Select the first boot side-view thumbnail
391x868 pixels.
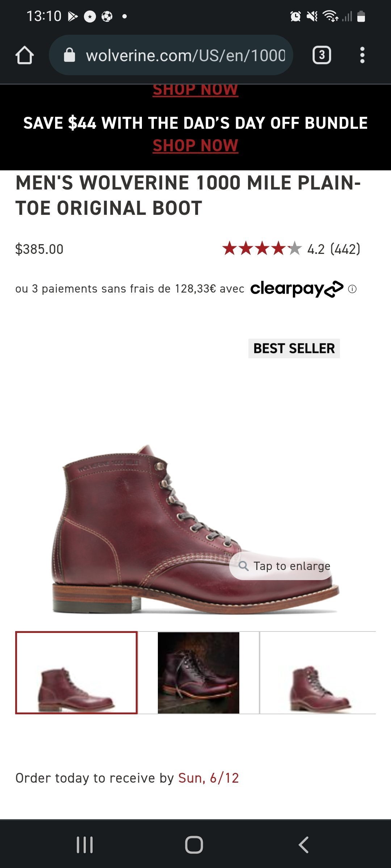76,673
